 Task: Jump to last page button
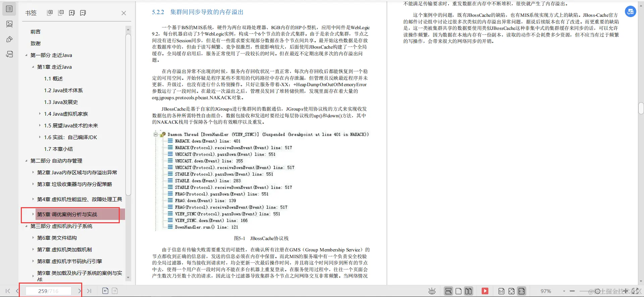(89, 291)
